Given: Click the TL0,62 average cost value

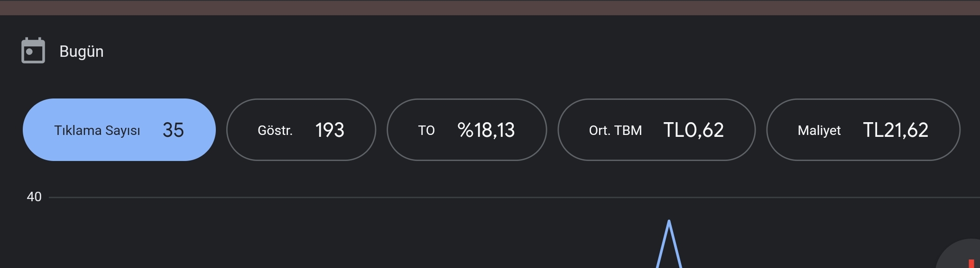Looking at the screenshot, I should pyautogui.click(x=693, y=130).
